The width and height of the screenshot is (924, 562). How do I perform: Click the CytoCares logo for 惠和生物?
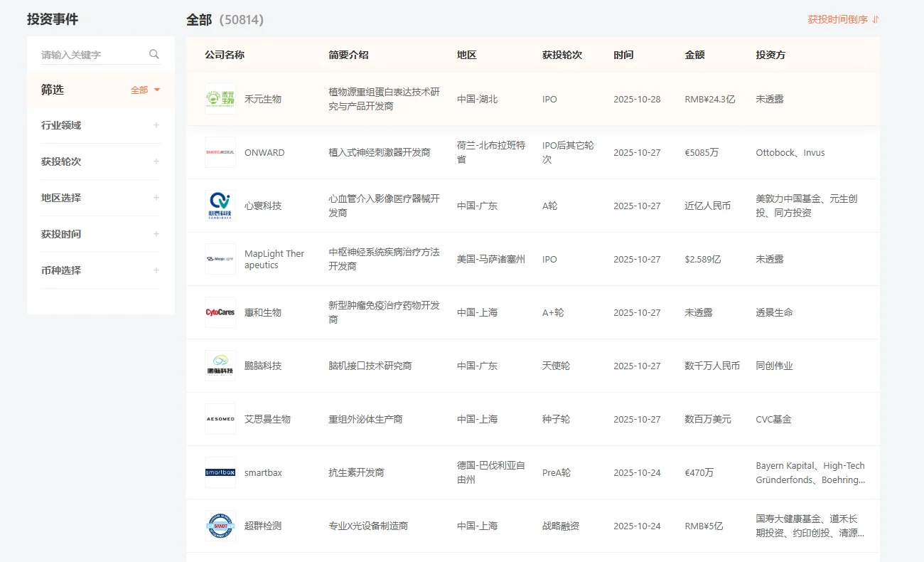(x=220, y=312)
